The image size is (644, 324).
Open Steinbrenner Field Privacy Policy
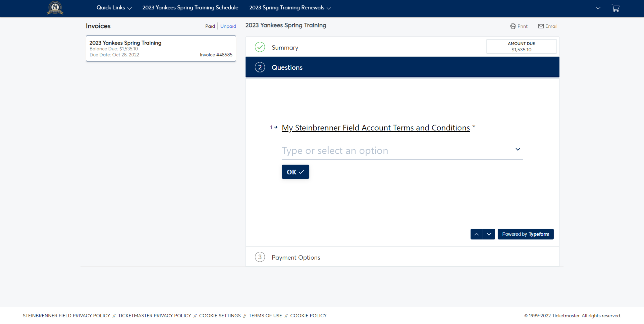[66, 316]
